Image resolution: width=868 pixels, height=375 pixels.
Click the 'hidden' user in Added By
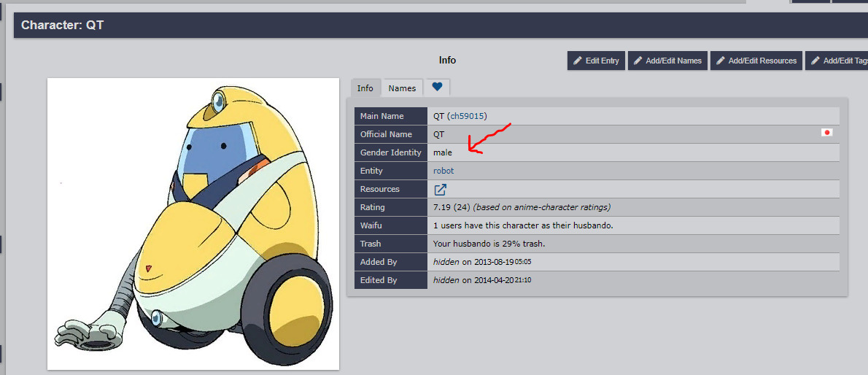446,262
